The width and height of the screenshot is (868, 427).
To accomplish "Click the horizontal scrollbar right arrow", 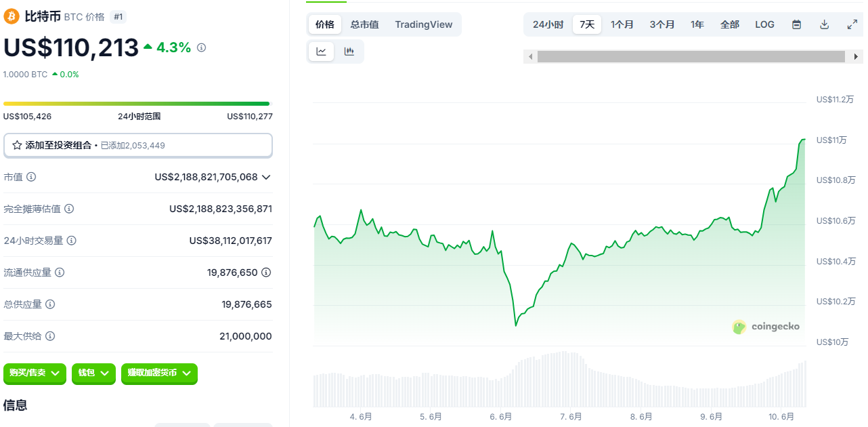I will point(856,57).
